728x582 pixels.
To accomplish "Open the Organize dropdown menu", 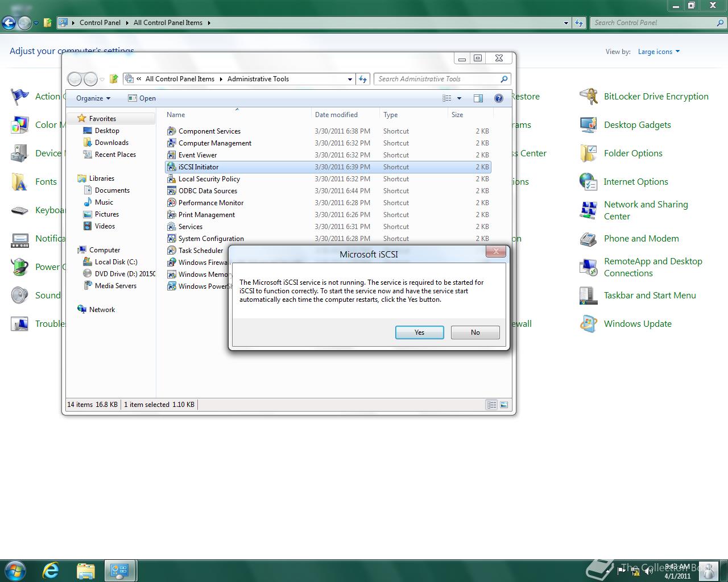I will tap(93, 98).
